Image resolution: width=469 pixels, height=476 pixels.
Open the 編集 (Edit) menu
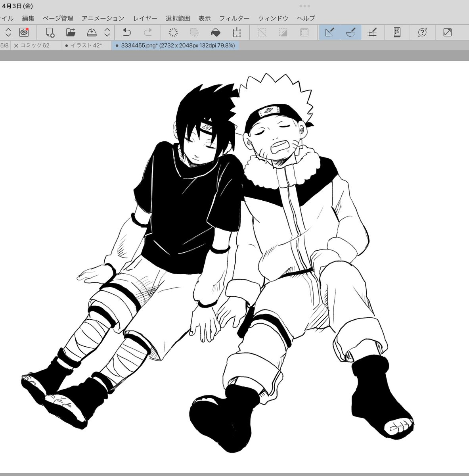coord(28,18)
